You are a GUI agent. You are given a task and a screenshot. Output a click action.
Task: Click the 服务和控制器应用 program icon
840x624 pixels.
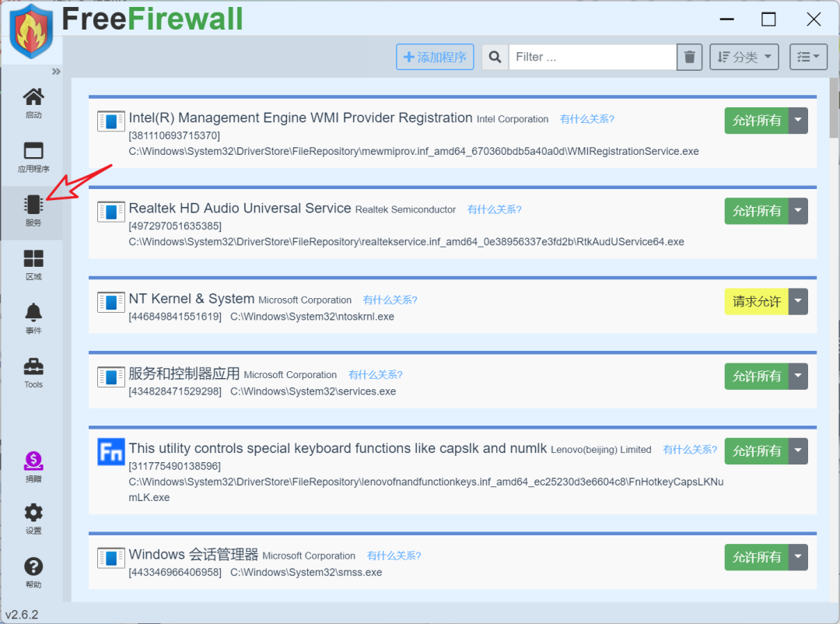(x=111, y=377)
